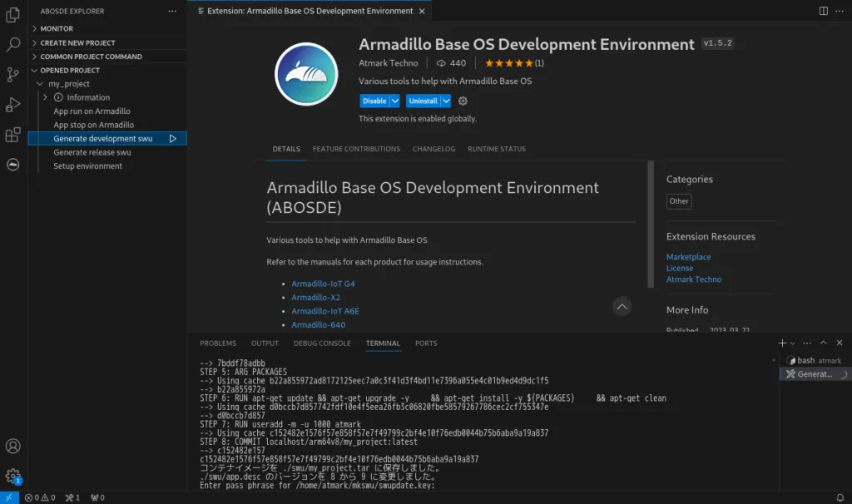Image resolution: width=852 pixels, height=504 pixels.
Task: Open the Accounts icon in activity bar
Action: click(12, 447)
